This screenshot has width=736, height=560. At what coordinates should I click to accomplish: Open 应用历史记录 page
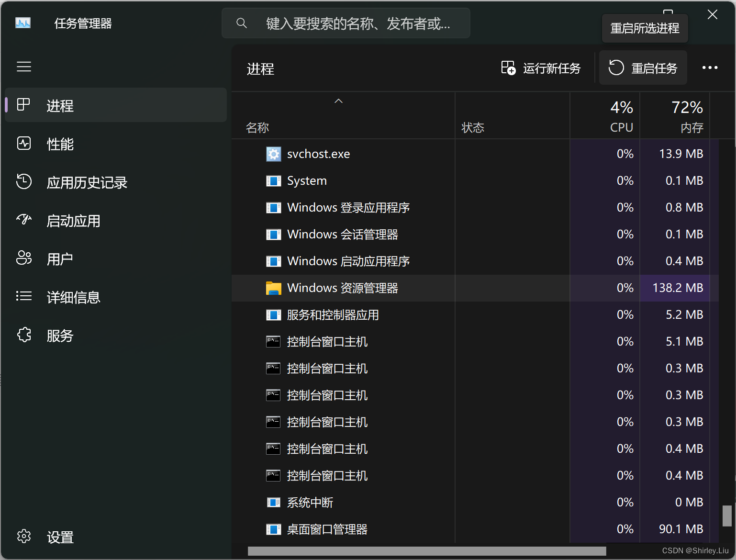coord(116,182)
